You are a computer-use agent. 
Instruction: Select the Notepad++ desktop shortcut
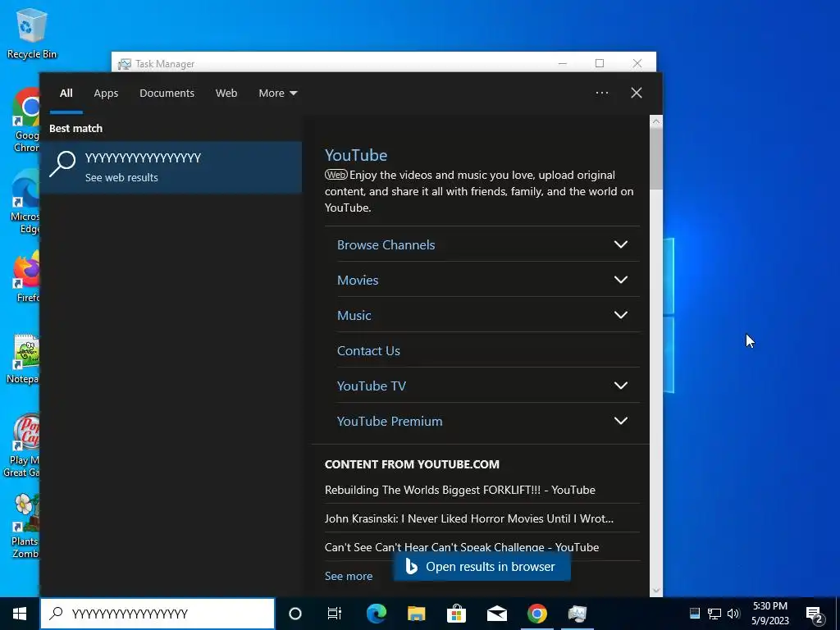24,359
